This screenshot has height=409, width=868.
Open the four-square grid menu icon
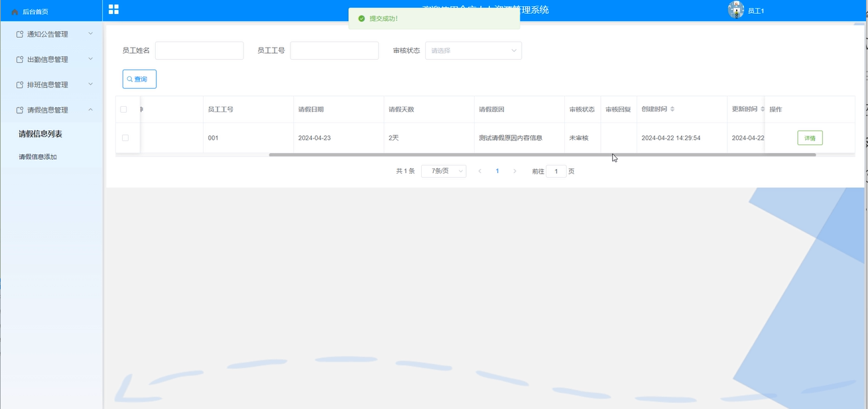[113, 9]
